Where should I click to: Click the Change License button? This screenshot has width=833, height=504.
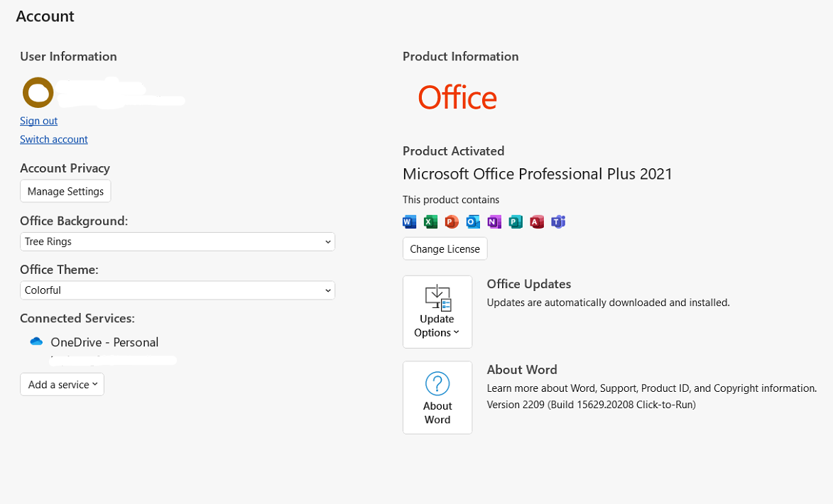tap(445, 249)
